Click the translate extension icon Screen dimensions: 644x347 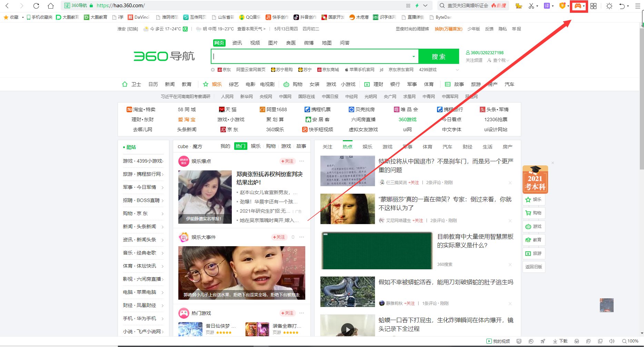[547, 6]
